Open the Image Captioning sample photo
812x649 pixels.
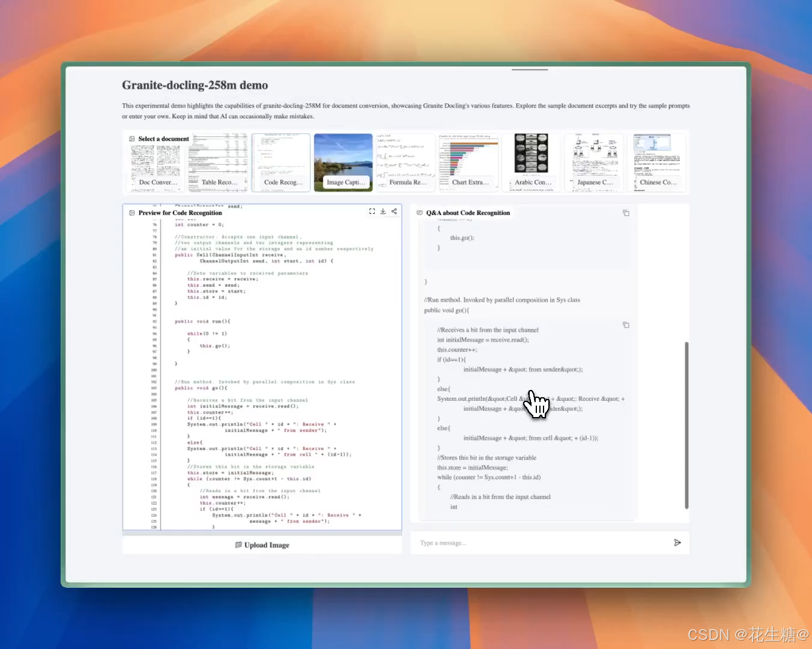point(344,163)
